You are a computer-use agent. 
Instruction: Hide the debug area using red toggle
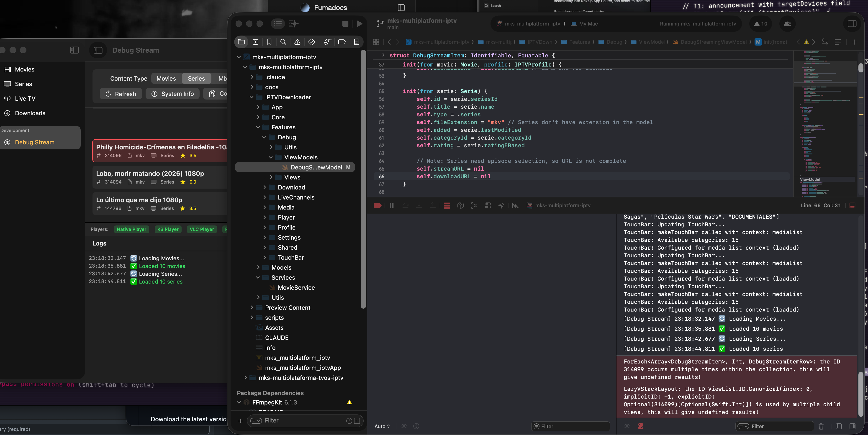pos(853,205)
